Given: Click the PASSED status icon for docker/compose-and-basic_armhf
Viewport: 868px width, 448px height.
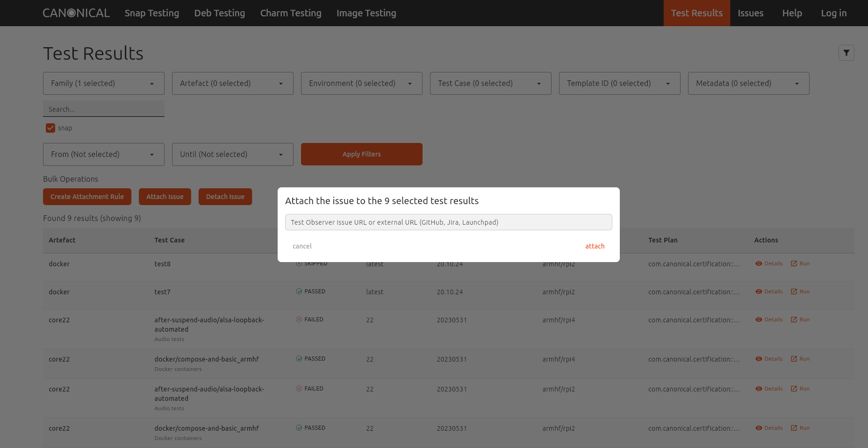Looking at the screenshot, I should (x=299, y=358).
